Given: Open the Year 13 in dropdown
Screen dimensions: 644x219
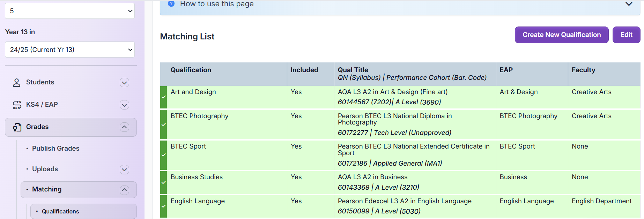Looking at the screenshot, I should point(70,50).
